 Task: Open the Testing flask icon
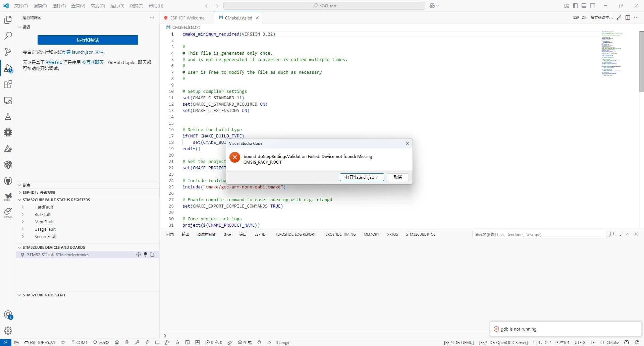pos(8,116)
